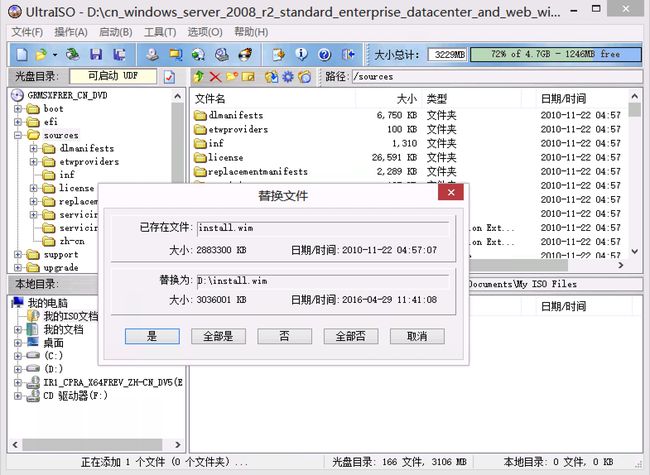Click the New folder icon with star
Screen dimensions: 650x475
point(232,77)
